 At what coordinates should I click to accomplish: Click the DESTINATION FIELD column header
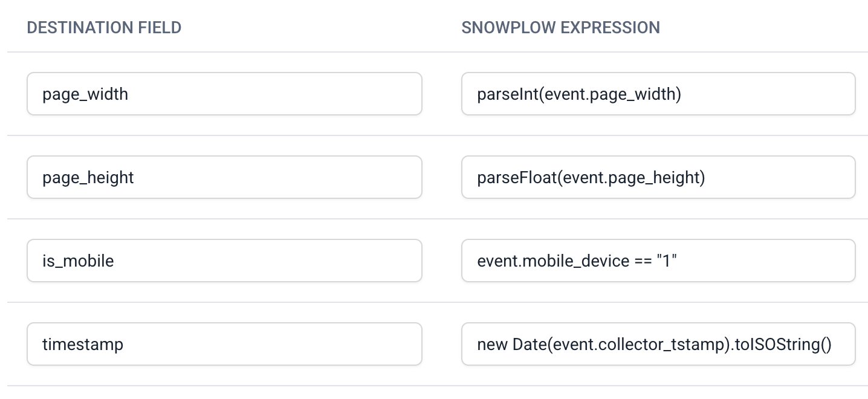(x=104, y=27)
